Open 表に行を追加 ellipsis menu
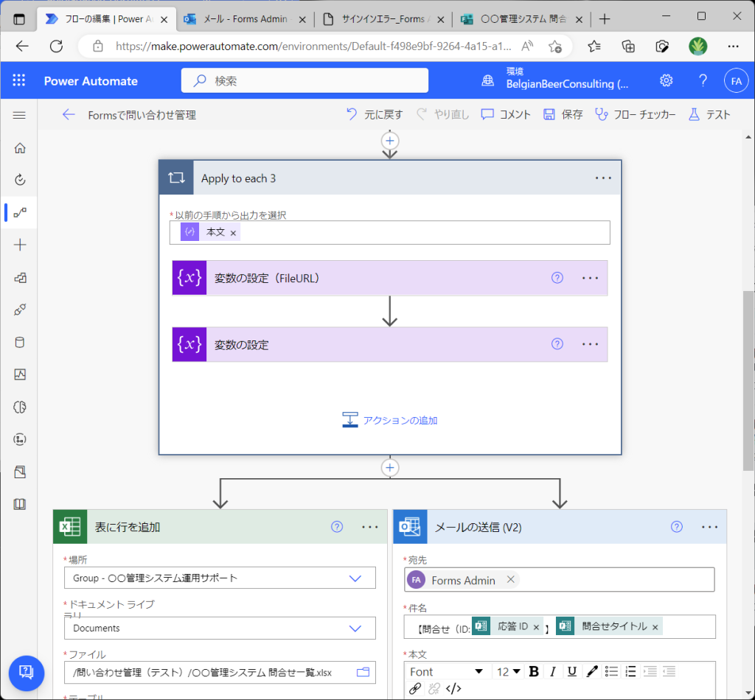This screenshot has width=755, height=700. coord(370,528)
